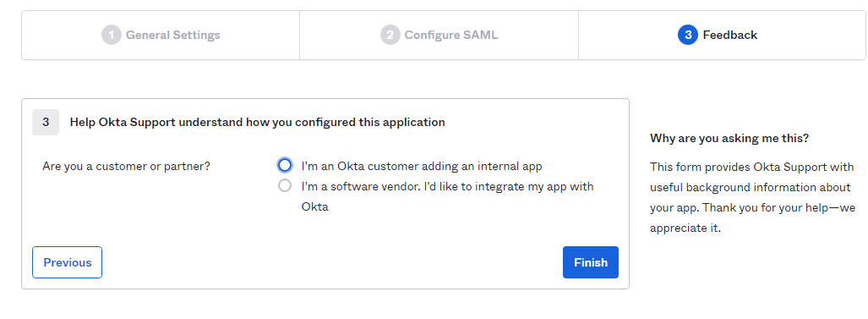Click "Why are you asking me this?" heading
This screenshot has width=868, height=319.
729,139
